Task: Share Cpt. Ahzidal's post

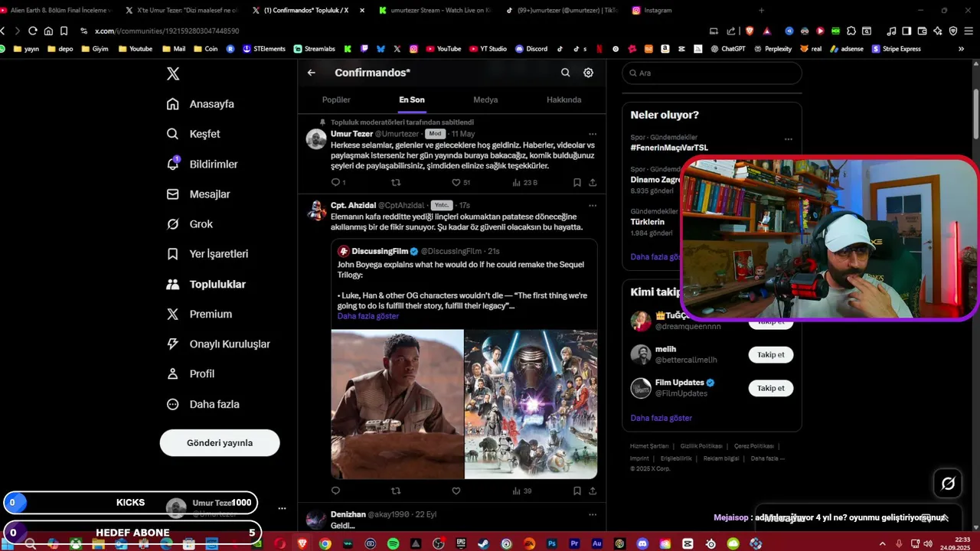Action: point(593,491)
